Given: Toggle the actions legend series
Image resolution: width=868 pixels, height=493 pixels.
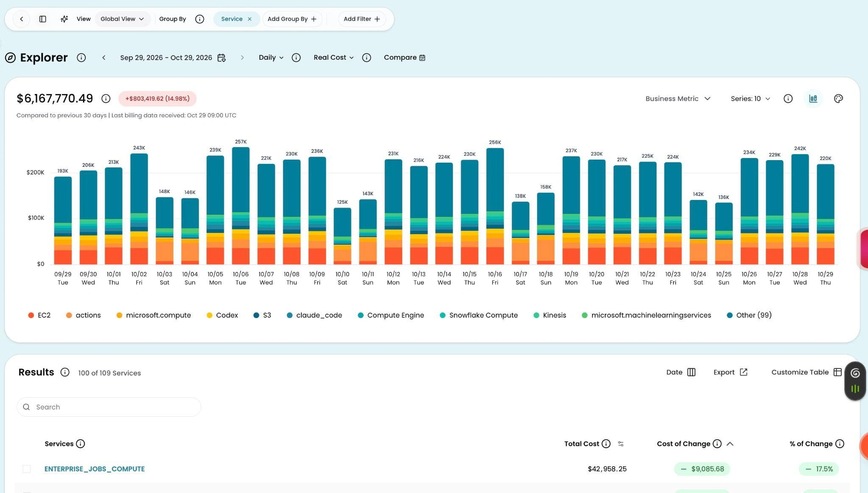Looking at the screenshot, I should click(x=83, y=316).
